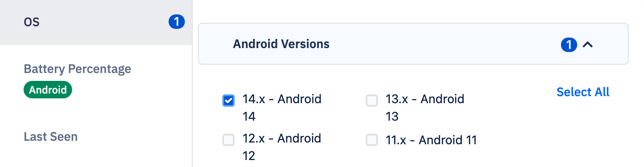Open the OS filter category

coord(96,22)
